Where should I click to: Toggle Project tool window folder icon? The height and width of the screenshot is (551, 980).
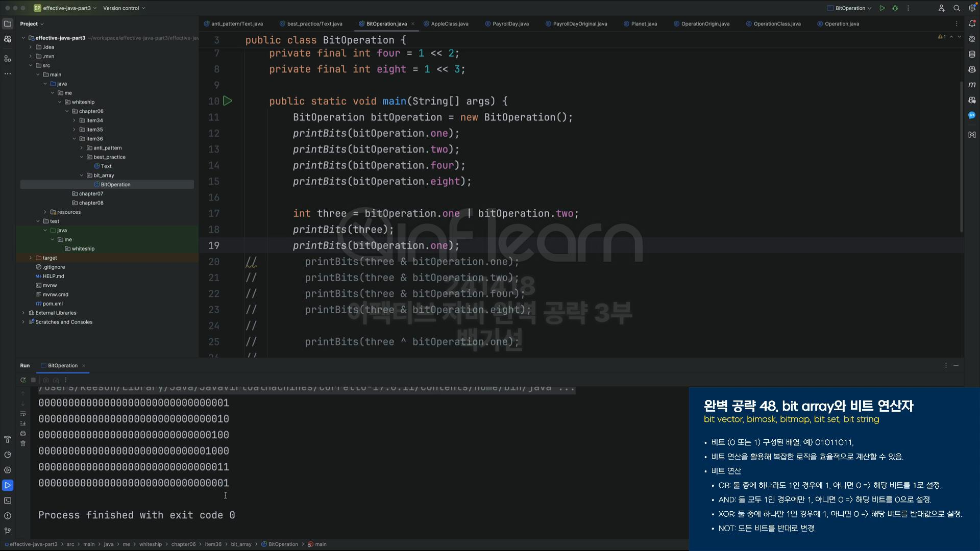coord(8,23)
